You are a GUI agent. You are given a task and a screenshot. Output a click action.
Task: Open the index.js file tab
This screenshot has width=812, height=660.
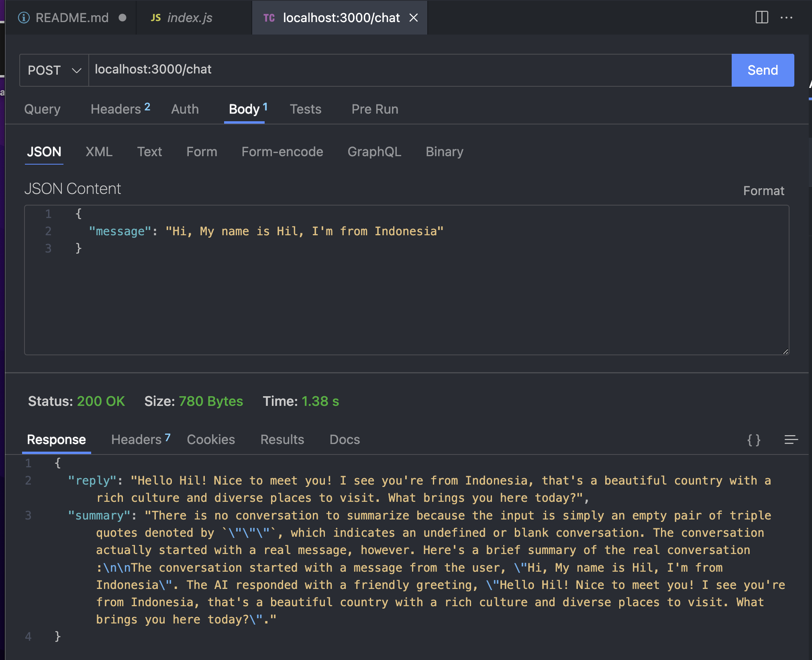pyautogui.click(x=189, y=18)
